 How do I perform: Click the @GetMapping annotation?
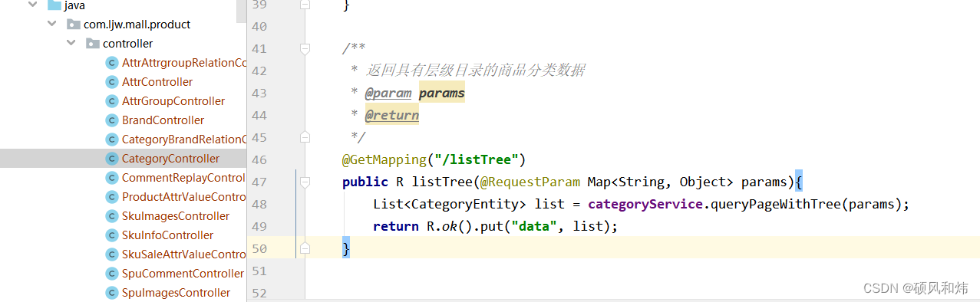tap(384, 159)
